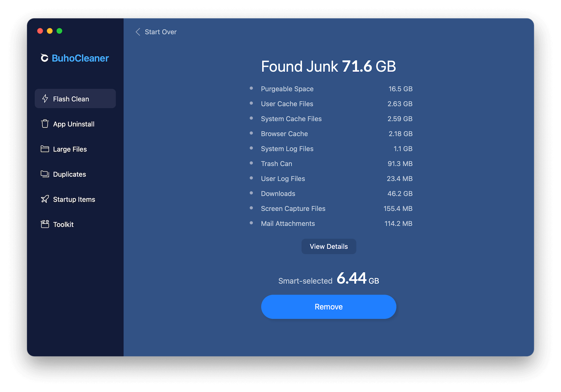Click the 23.4 MB User Log size
Viewport: 561px width, 392px height.
(x=400, y=179)
